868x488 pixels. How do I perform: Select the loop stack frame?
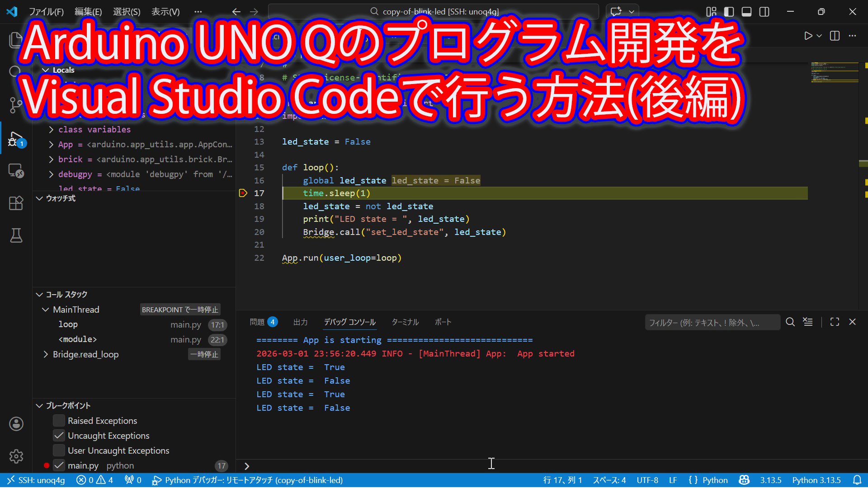coord(134,324)
